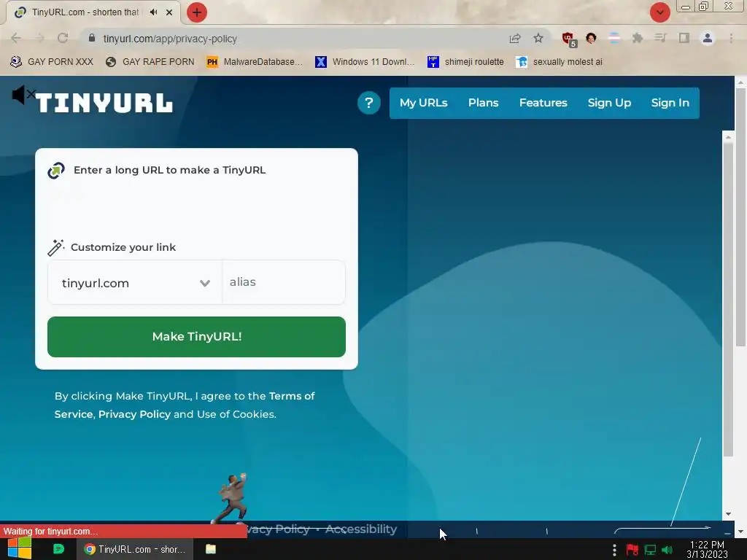
Task: Click the chain link icon beside Enter a long URL
Action: tap(56, 171)
